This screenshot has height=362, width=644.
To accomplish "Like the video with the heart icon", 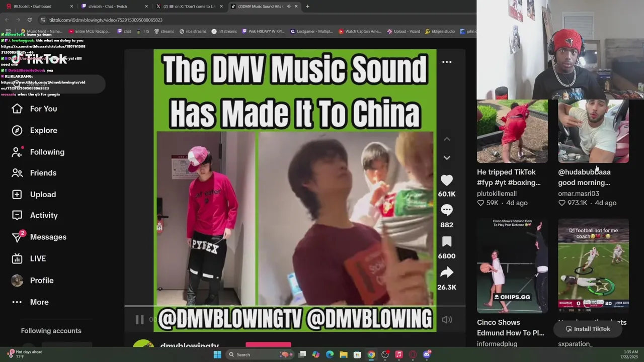I will point(446,180).
